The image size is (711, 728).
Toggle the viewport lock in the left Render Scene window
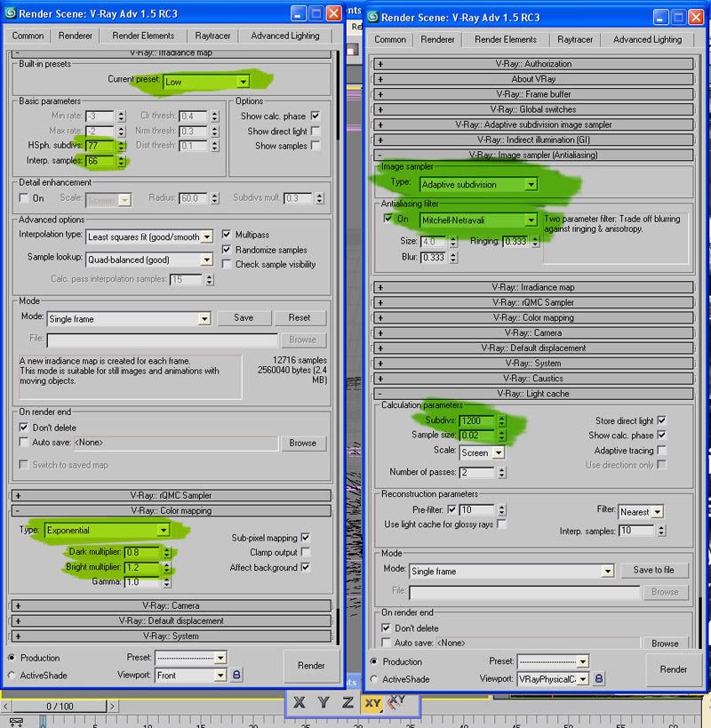(x=236, y=675)
